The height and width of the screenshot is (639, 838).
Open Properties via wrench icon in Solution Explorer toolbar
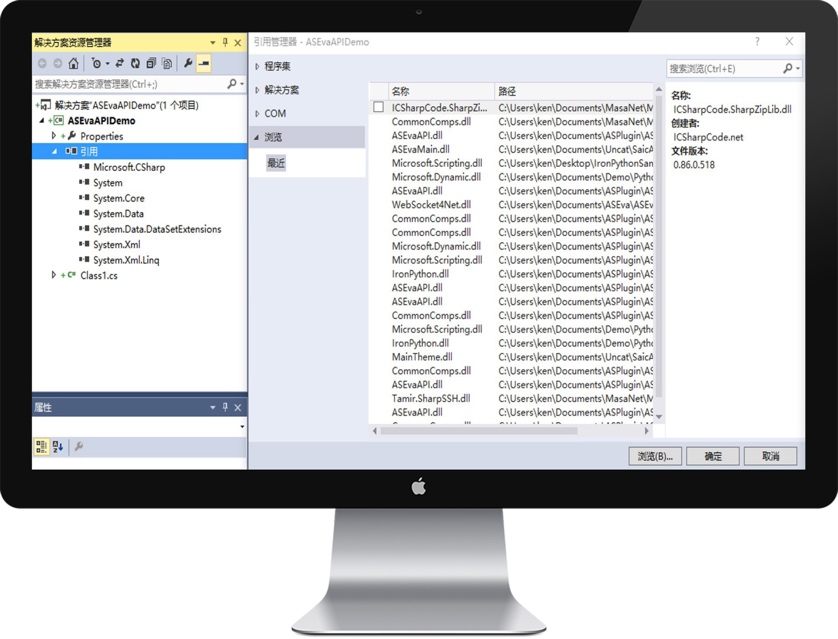click(187, 64)
